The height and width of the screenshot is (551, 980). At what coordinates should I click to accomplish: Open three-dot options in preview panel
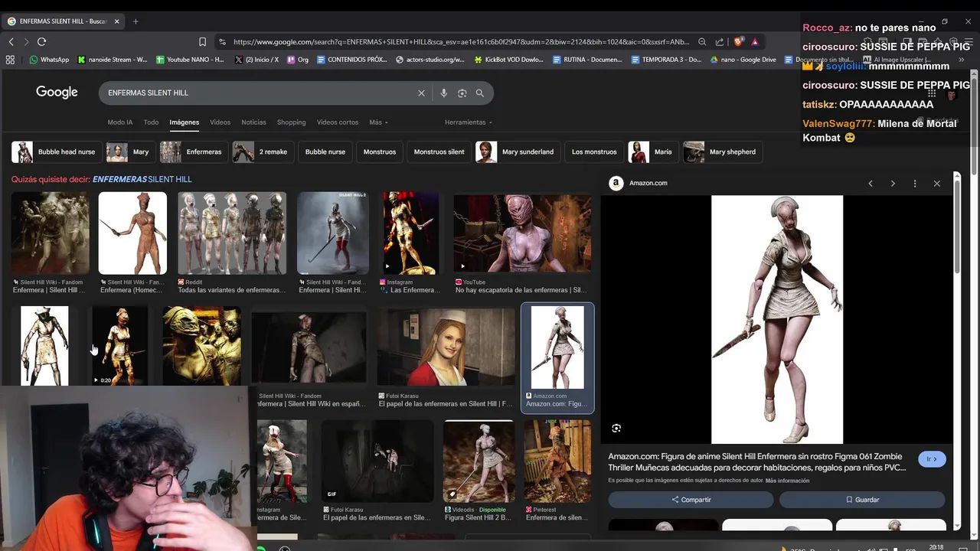[x=915, y=184]
